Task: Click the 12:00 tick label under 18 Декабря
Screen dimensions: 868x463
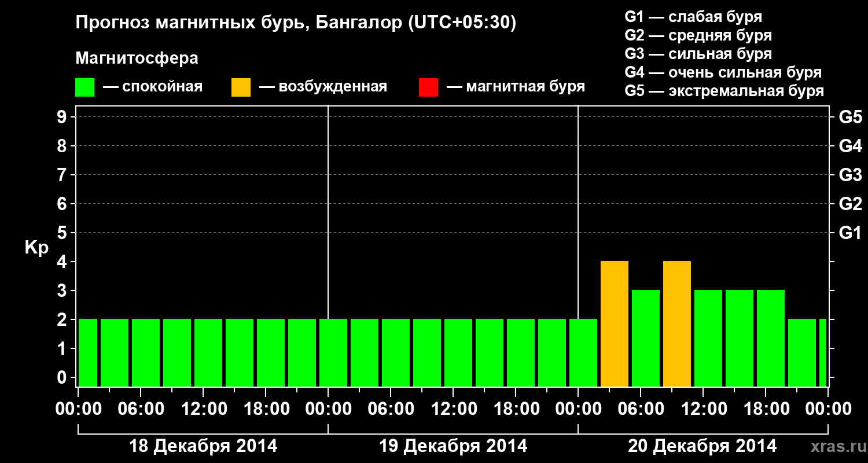Action: [203, 409]
